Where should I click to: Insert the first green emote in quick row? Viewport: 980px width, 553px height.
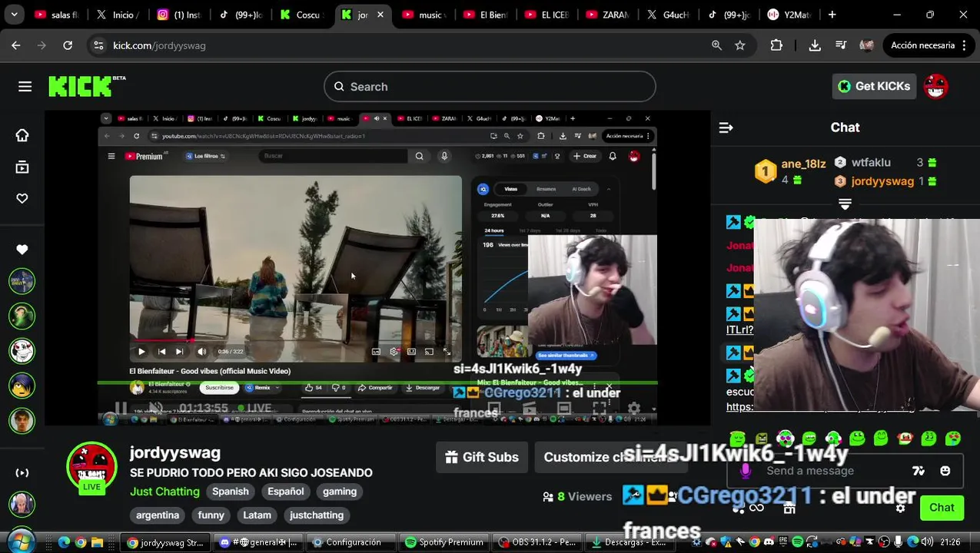738,439
